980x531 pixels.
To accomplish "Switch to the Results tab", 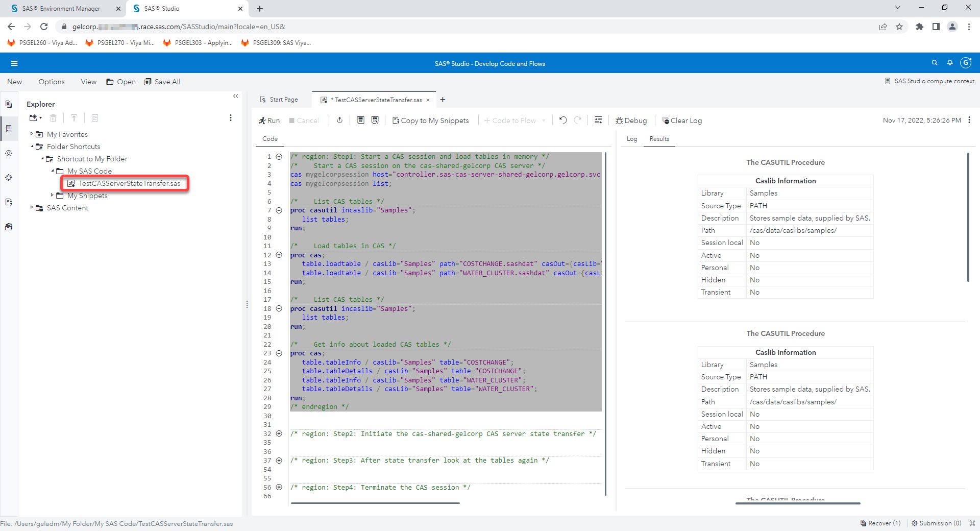I will click(x=659, y=139).
